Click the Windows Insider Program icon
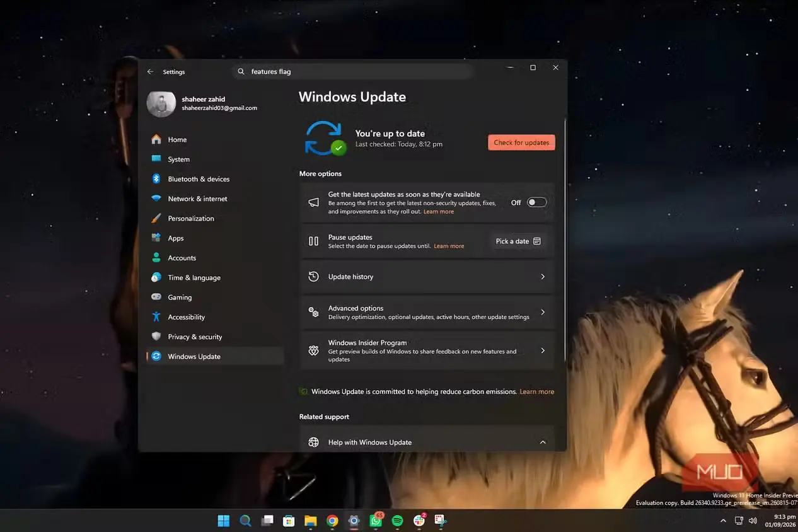The height and width of the screenshot is (532, 798). [x=313, y=351]
